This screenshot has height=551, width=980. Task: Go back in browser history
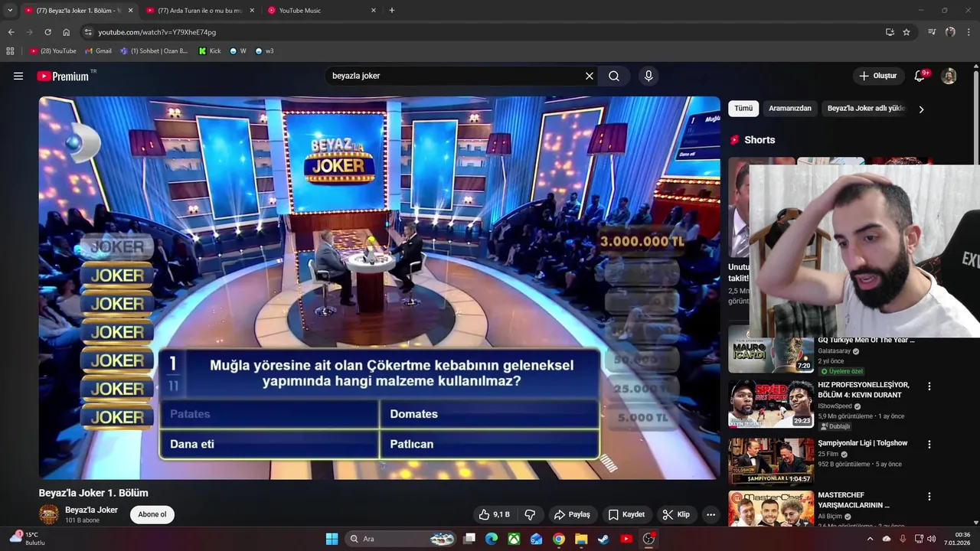point(11,32)
